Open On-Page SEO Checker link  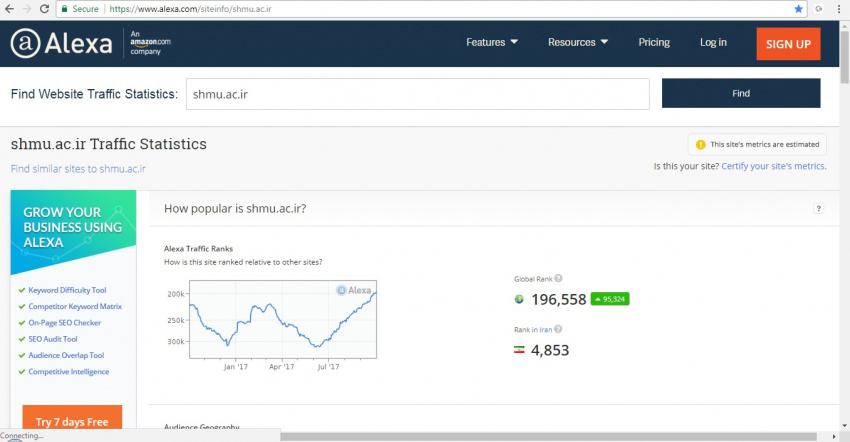click(x=65, y=323)
